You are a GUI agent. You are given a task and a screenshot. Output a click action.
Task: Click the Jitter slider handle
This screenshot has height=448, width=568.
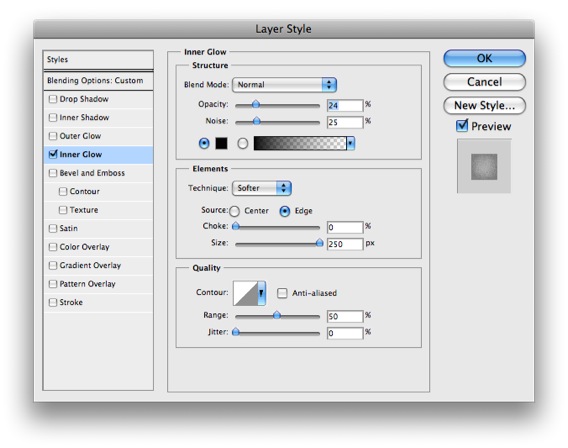[x=236, y=332]
